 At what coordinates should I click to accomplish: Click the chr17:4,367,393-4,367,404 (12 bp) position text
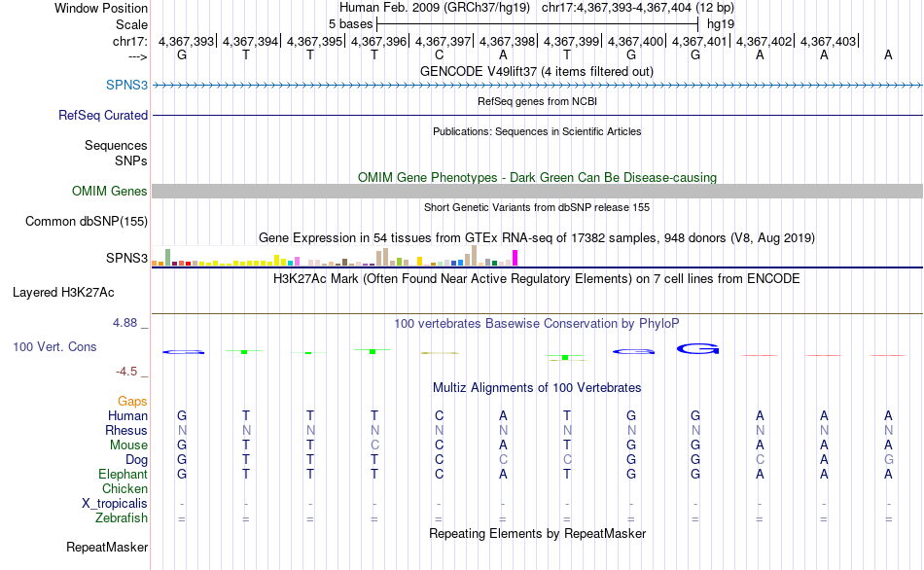[x=638, y=8]
